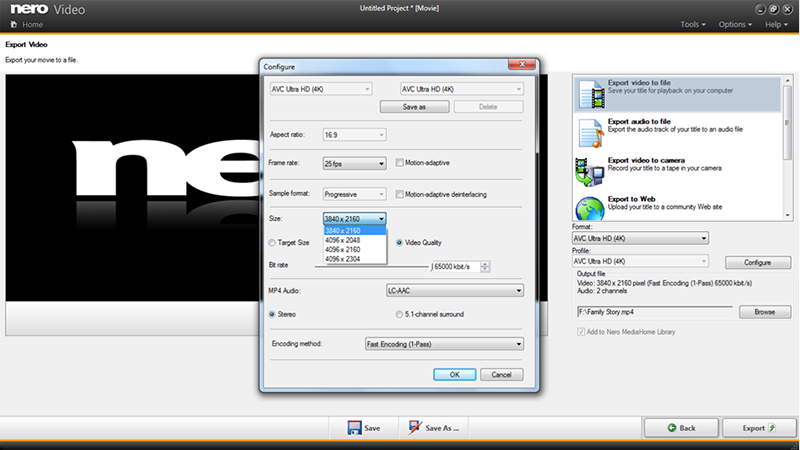Toggle Add to Nero MediaHome Library
The height and width of the screenshot is (450, 800).
(x=581, y=332)
